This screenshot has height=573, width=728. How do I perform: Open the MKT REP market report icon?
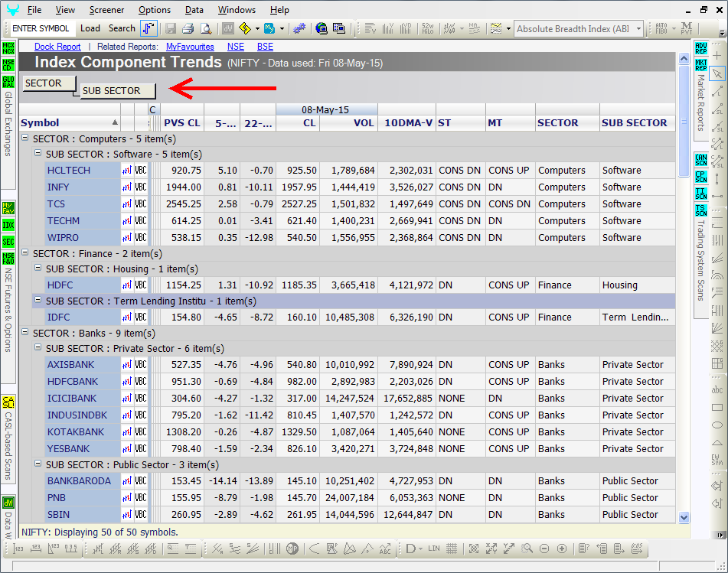coord(701,65)
